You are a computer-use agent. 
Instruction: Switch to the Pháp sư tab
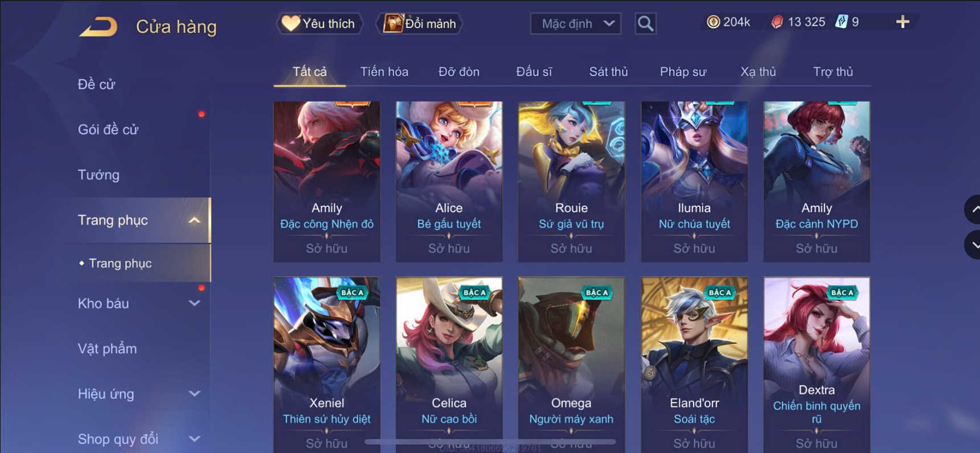click(683, 72)
